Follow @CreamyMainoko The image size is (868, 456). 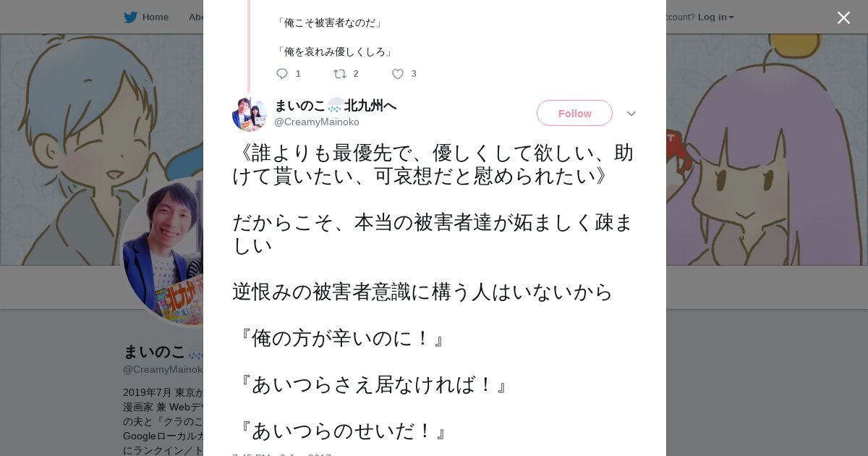(574, 113)
